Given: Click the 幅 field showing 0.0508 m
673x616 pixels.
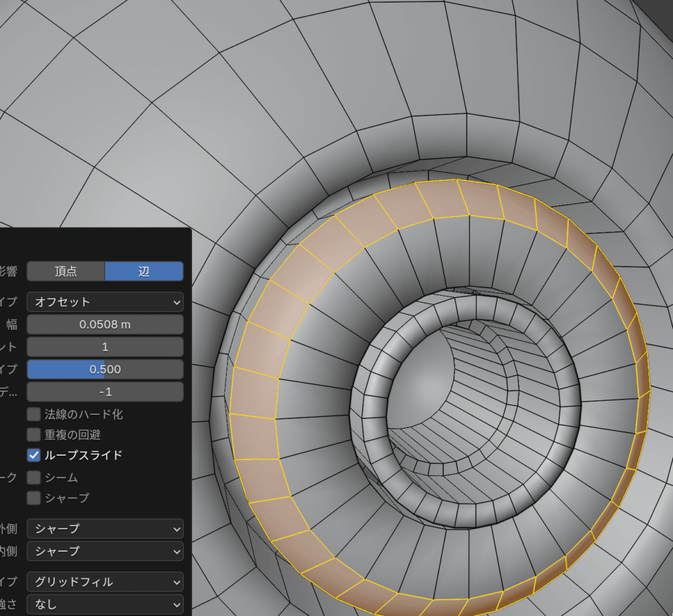Looking at the screenshot, I should click(x=105, y=324).
